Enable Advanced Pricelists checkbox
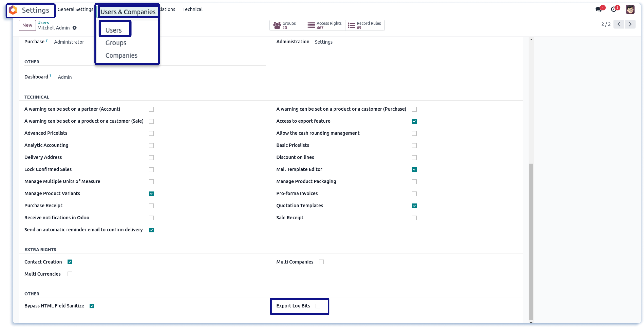Screen dimensions: 644x328 click(x=151, y=134)
